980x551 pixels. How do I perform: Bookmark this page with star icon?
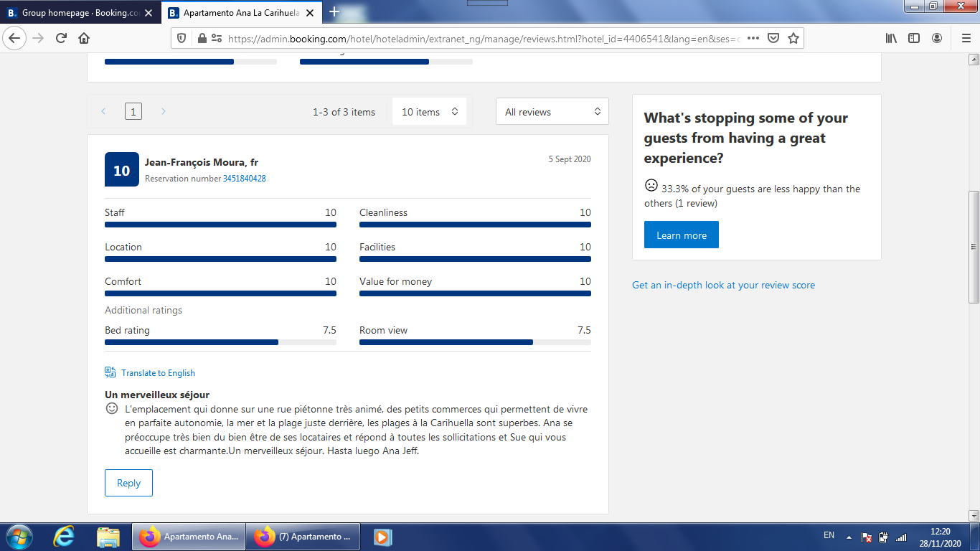(x=793, y=38)
